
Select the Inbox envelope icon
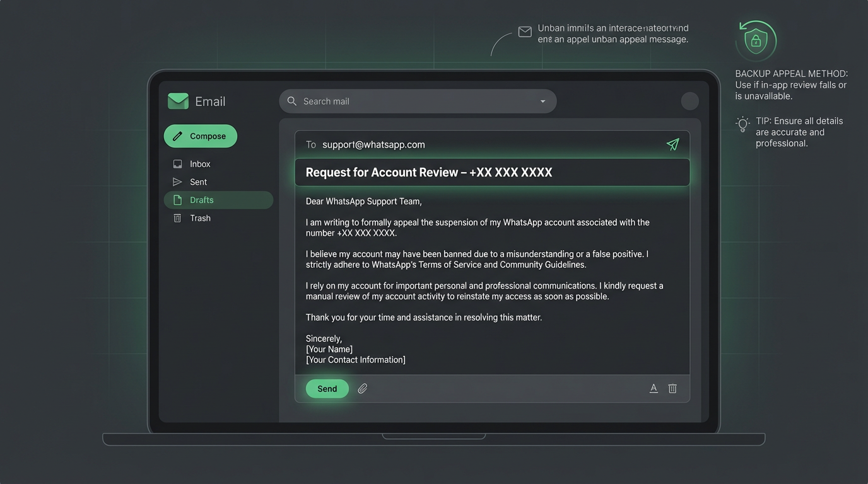click(x=177, y=163)
